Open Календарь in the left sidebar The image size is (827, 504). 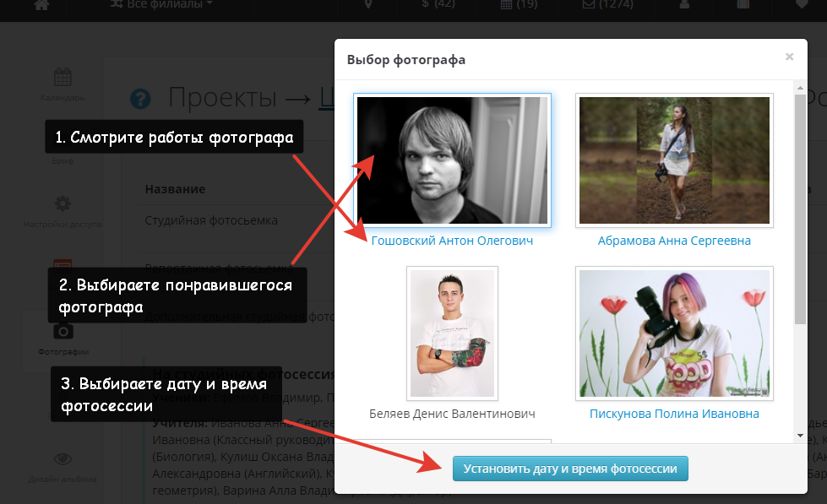pos(63,84)
